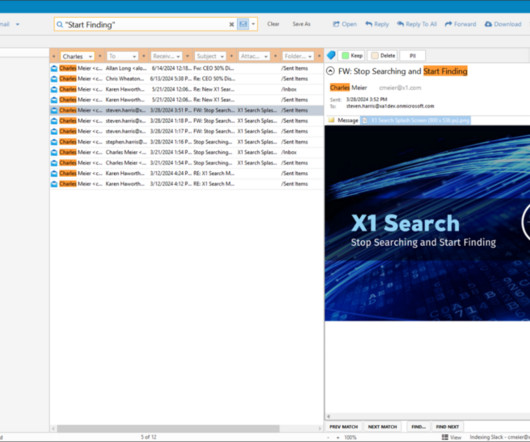Click the Reply toolbar button

(377, 24)
